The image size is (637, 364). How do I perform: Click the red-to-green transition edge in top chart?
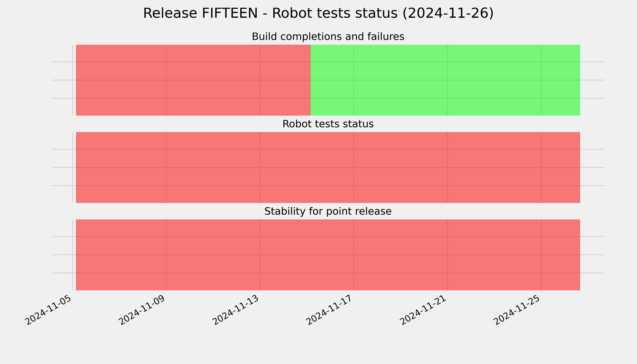click(x=310, y=80)
